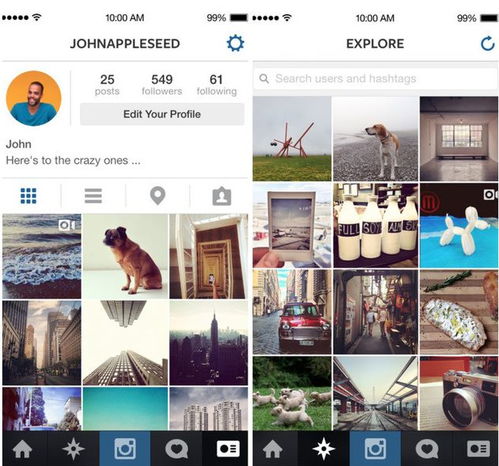
Task: Click the Edit Your Profile button
Action: point(162,114)
